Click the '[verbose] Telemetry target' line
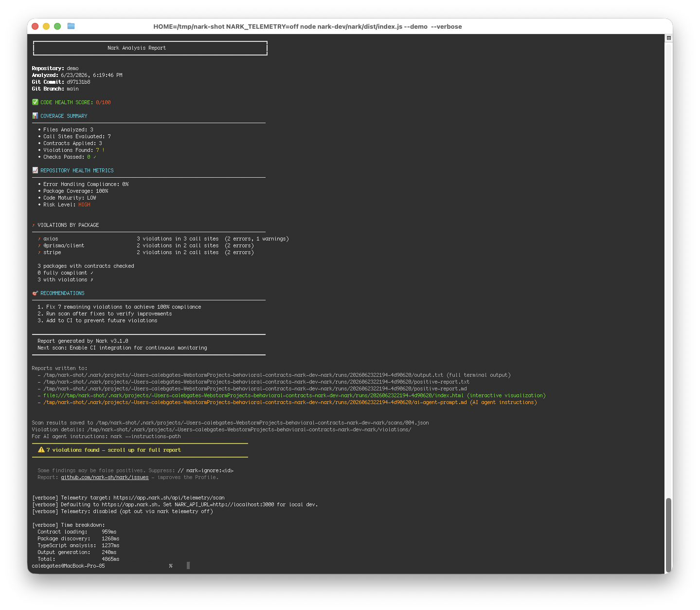This screenshot has height=610, width=700. tap(128, 498)
